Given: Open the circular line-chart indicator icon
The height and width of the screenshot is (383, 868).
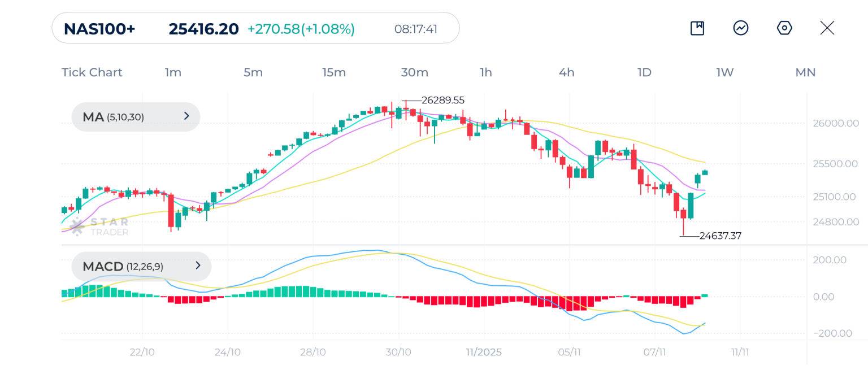Looking at the screenshot, I should pyautogui.click(x=741, y=28).
